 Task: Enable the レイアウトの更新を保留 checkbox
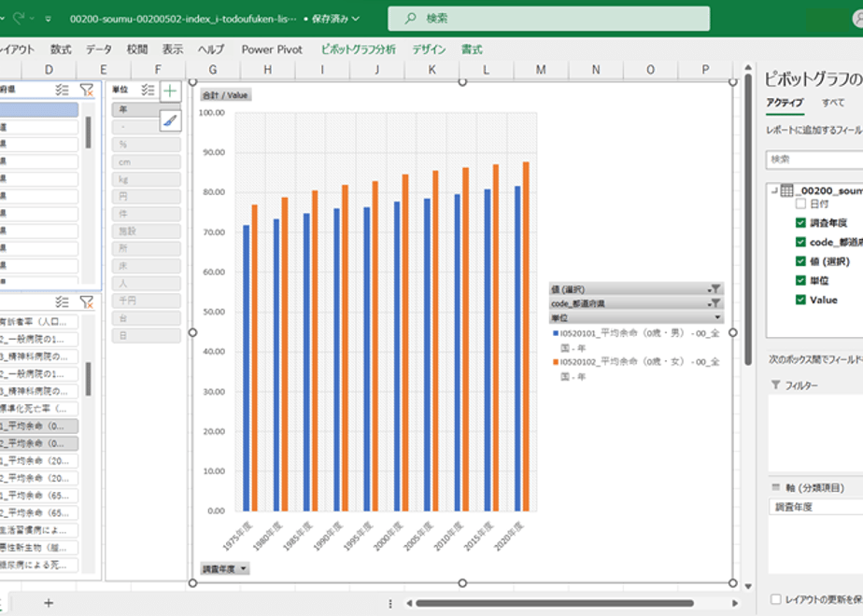tap(776, 599)
